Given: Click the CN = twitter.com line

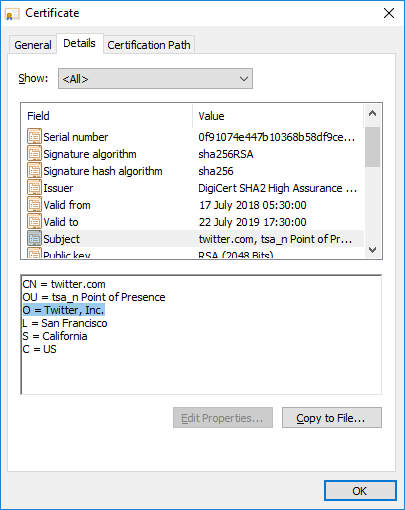Looking at the screenshot, I should point(64,284).
